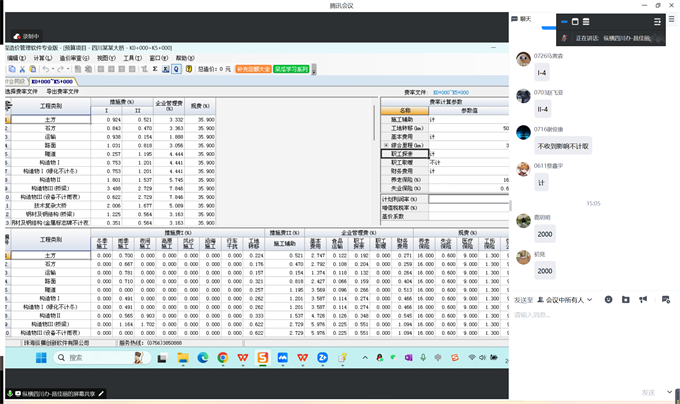Click the pencil annotate icon beside screen share label
The height and width of the screenshot is (404, 680).
101,394
